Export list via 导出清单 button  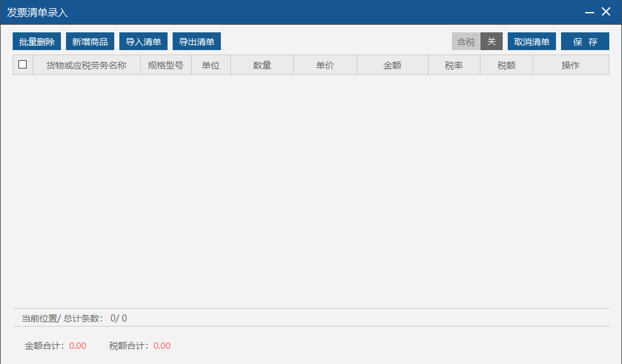click(197, 41)
